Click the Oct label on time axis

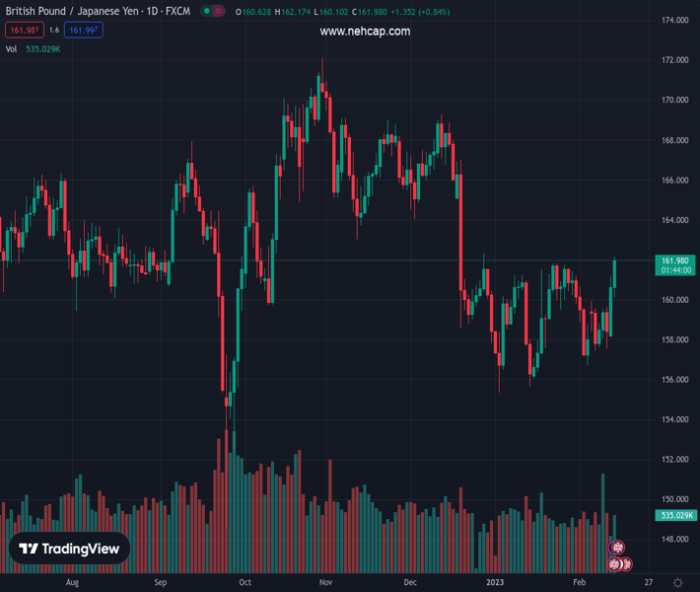tap(245, 582)
